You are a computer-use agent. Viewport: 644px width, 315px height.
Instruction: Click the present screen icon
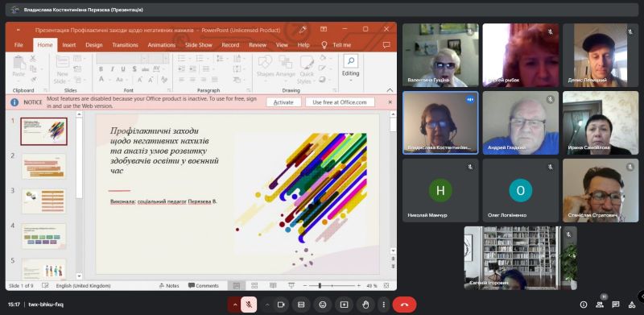pos(345,305)
